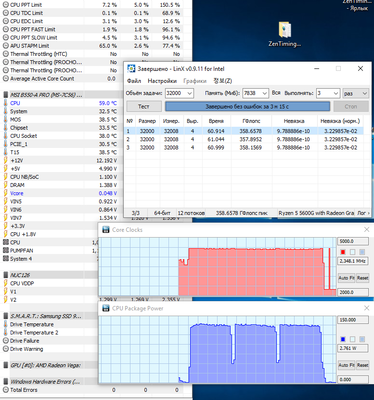Click the GPU AMD Radeon Vega sensor icon
This screenshot has width=374, height=400.
pyautogui.click(x=5, y=365)
